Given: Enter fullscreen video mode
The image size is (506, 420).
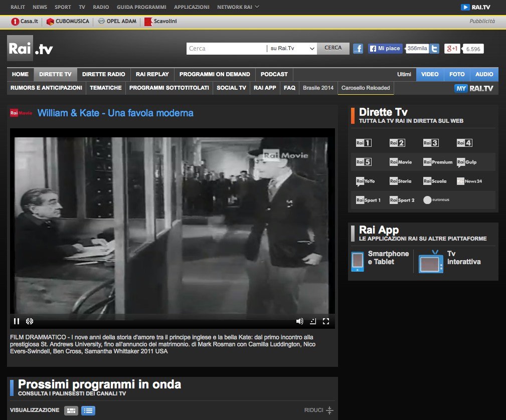Looking at the screenshot, I should (x=326, y=321).
